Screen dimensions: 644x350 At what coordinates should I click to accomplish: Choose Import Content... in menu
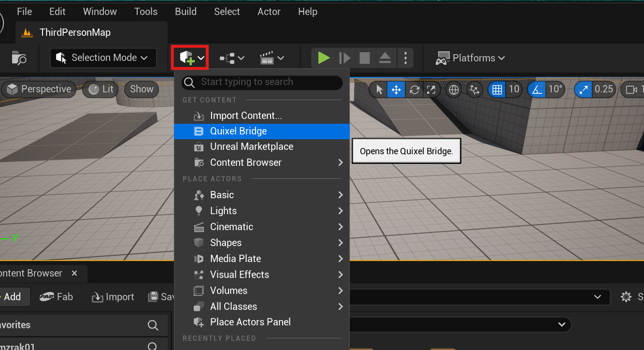click(x=261, y=116)
